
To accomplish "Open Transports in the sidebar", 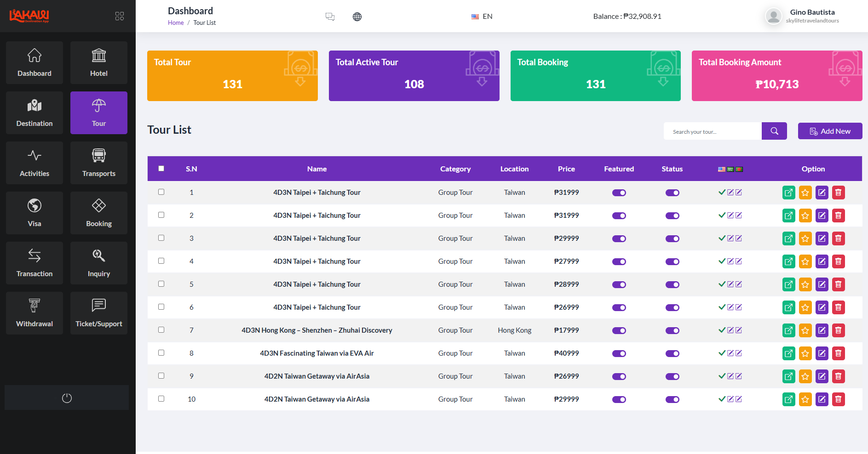I will [99, 163].
